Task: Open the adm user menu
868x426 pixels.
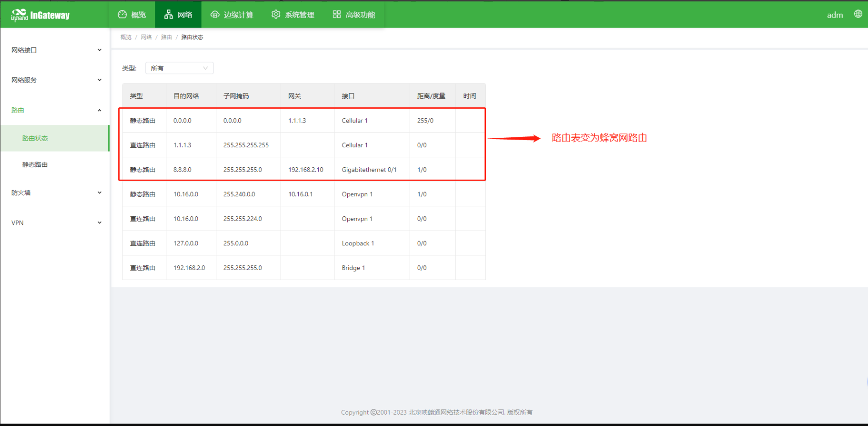Action: point(835,15)
